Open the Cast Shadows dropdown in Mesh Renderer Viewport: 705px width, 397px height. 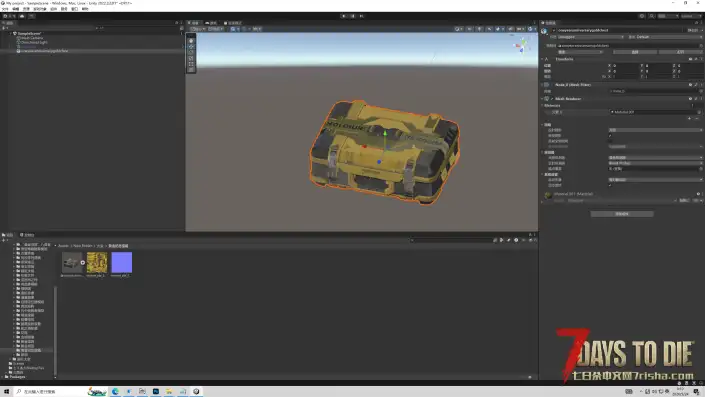click(655, 130)
